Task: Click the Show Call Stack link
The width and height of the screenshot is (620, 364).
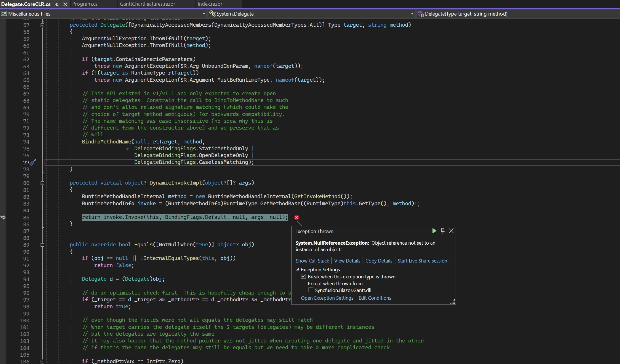Action: pyautogui.click(x=312, y=261)
